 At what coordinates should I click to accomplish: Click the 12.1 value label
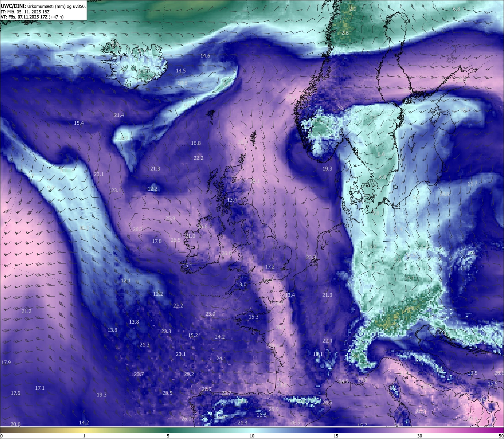pyautogui.click(x=126, y=281)
